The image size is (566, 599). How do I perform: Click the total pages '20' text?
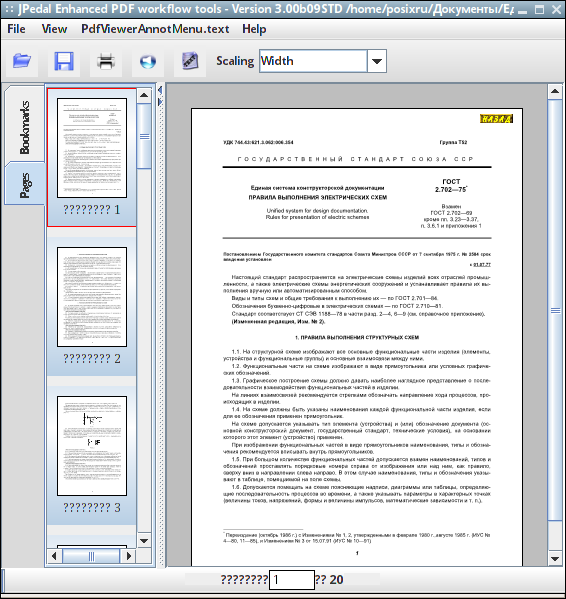pyautogui.click(x=336, y=580)
